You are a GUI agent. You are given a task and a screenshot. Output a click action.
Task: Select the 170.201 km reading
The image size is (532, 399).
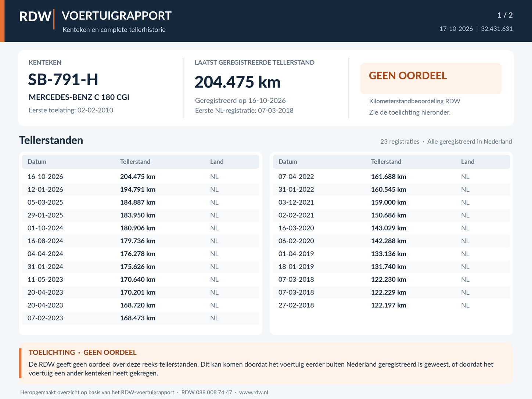[x=138, y=292]
